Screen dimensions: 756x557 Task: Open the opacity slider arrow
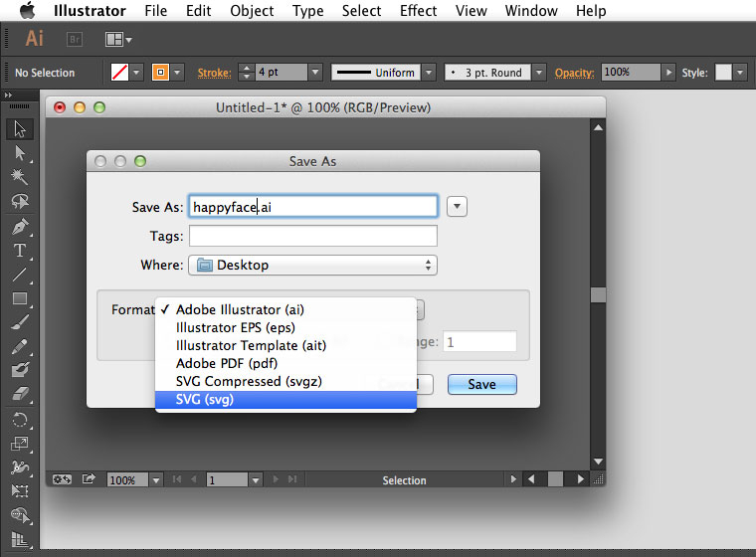point(668,73)
